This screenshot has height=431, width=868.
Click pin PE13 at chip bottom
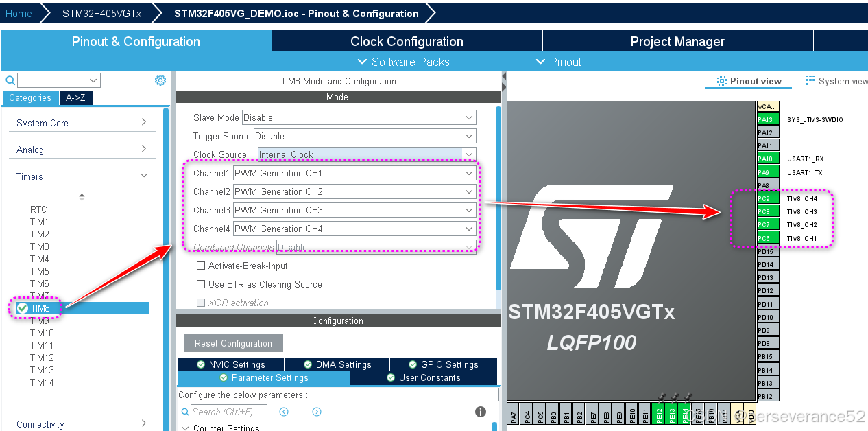[x=673, y=414]
